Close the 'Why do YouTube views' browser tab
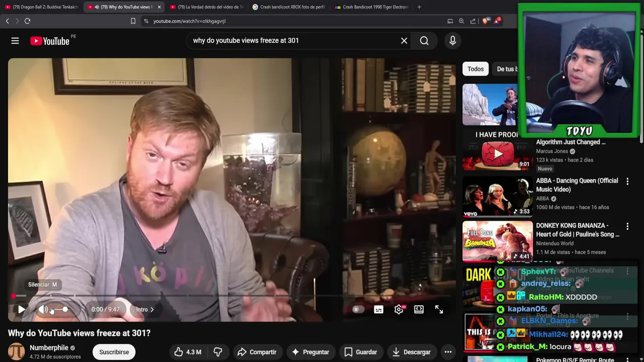Image resolution: width=644 pixels, height=362 pixels. pyautogui.click(x=159, y=7)
